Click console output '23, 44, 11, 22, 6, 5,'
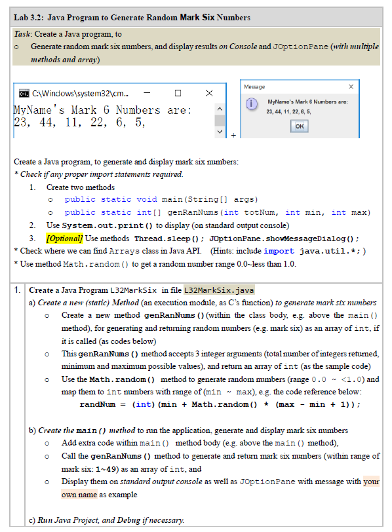 80,122
